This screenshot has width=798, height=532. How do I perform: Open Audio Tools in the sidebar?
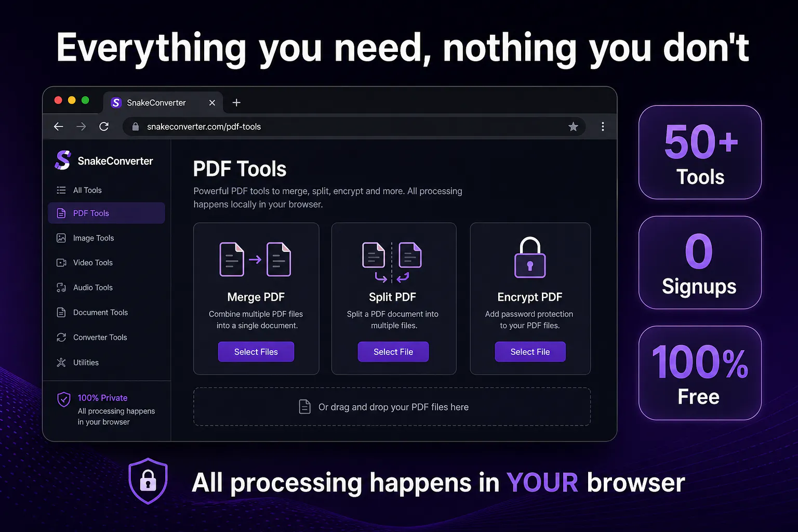[107, 287]
